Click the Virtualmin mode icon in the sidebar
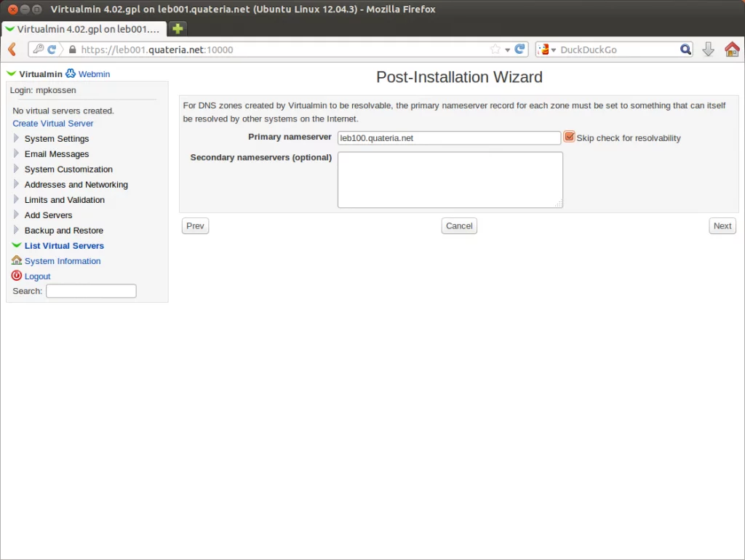This screenshot has height=560, width=745. pos(12,73)
